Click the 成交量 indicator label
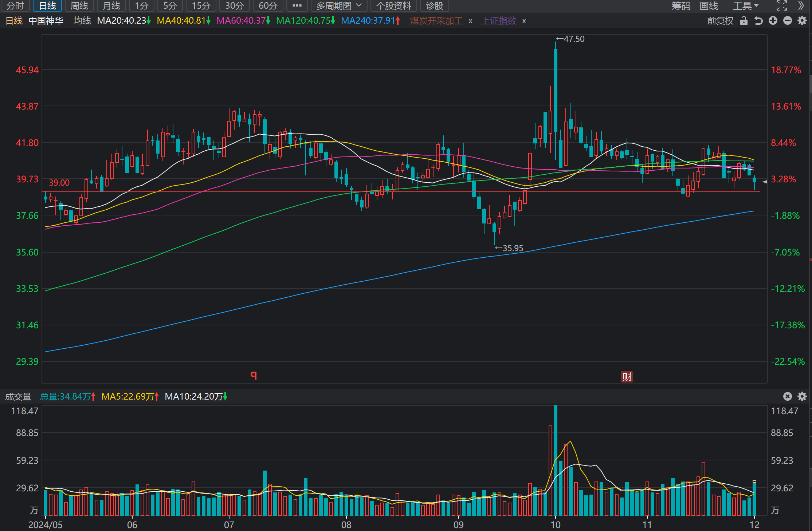The width and height of the screenshot is (812, 531). (x=18, y=397)
